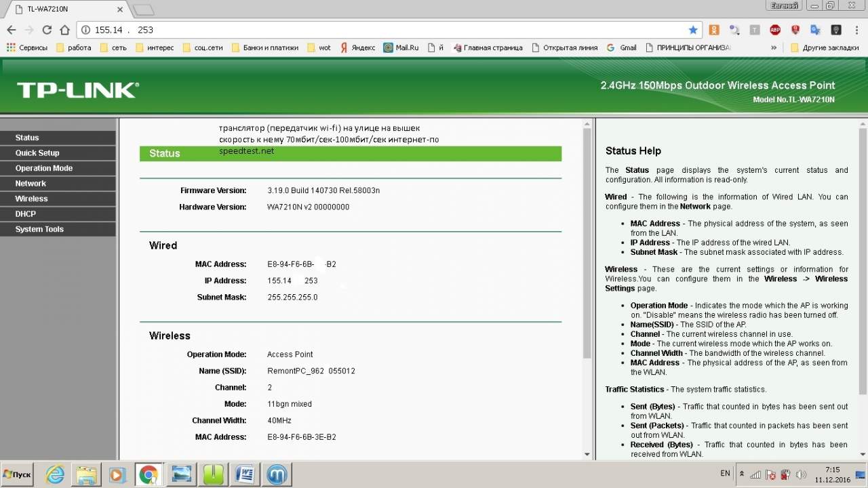Open the работа bookmarks folder
Image resolution: width=868 pixels, height=488 pixels.
pyautogui.click(x=74, y=47)
